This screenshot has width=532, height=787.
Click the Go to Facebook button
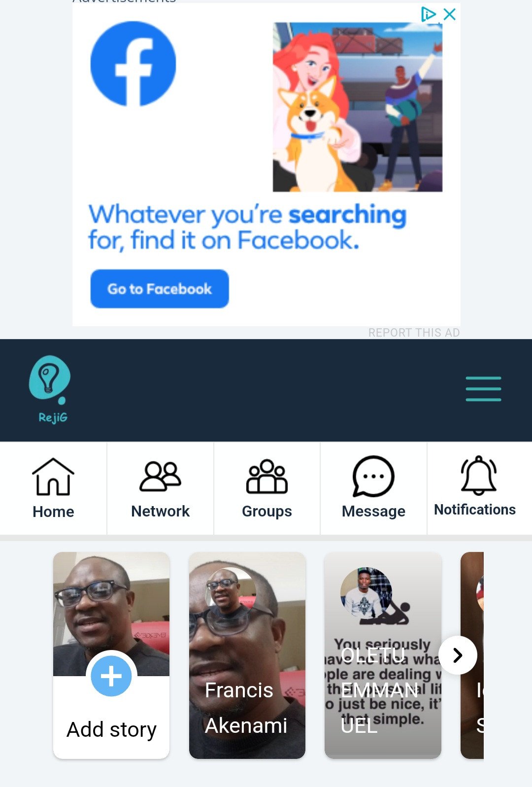click(x=160, y=289)
